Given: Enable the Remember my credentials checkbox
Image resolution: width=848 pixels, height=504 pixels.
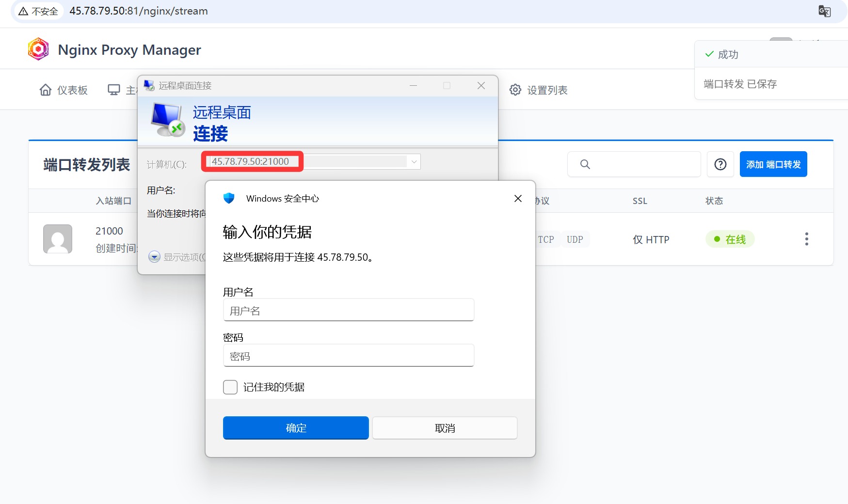Looking at the screenshot, I should click(230, 387).
